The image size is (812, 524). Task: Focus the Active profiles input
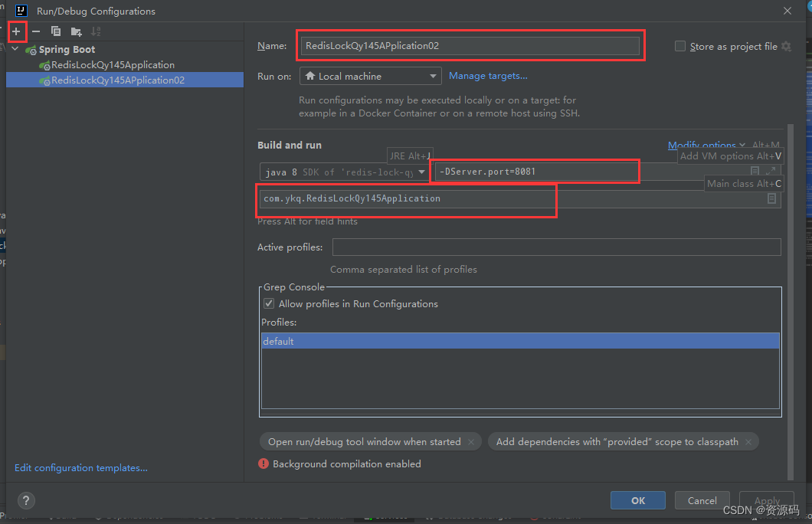point(556,247)
